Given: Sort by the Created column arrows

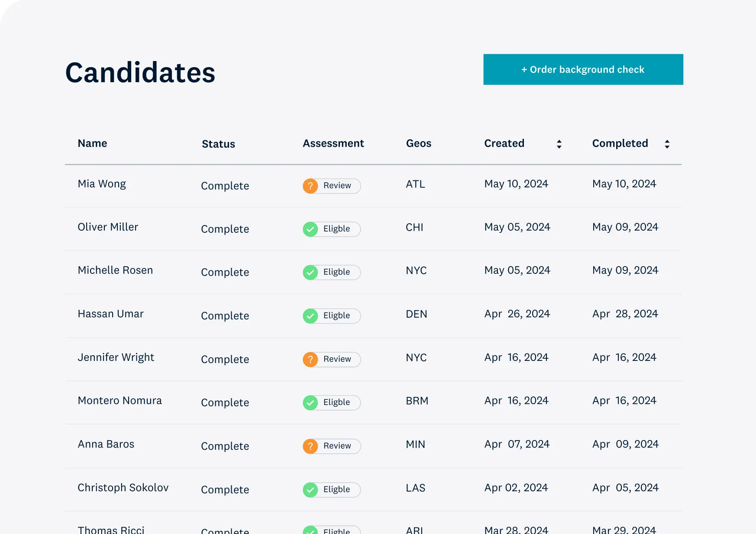Looking at the screenshot, I should tap(559, 144).
